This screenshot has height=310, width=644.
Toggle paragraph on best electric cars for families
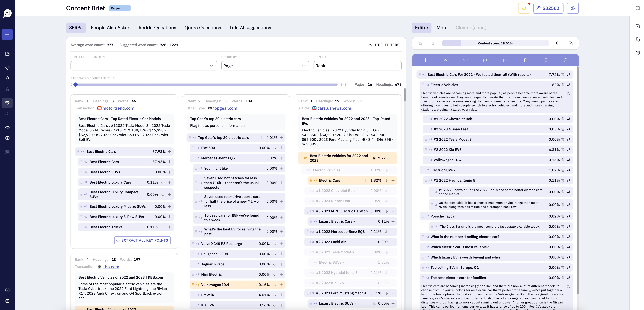pos(568,278)
